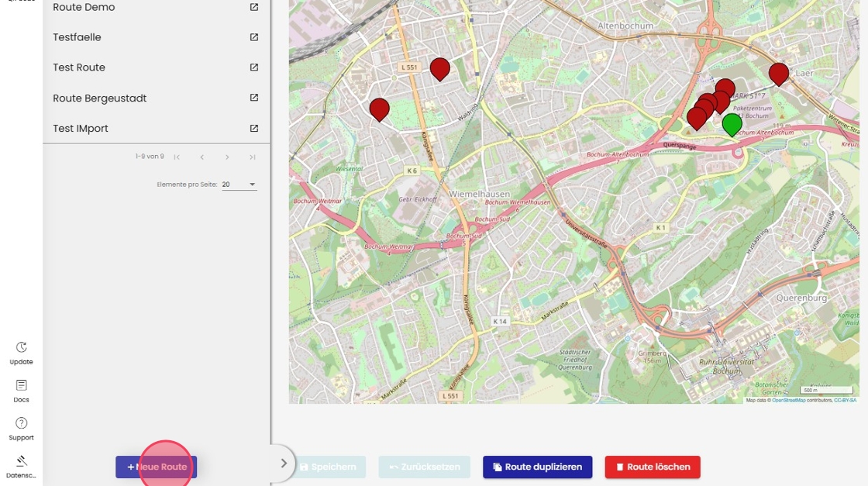Click the green marker on the map
Viewport: 868px width, 486px height.
[x=732, y=123]
